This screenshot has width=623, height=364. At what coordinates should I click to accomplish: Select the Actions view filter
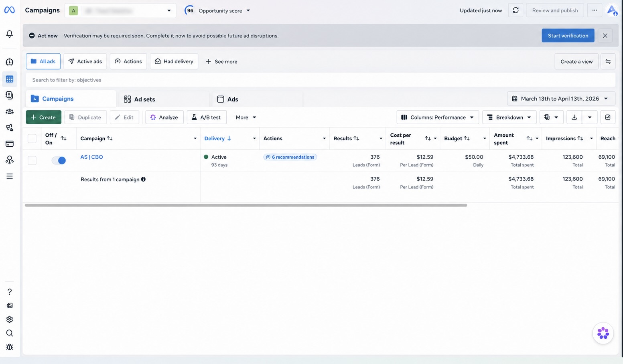pos(128,61)
